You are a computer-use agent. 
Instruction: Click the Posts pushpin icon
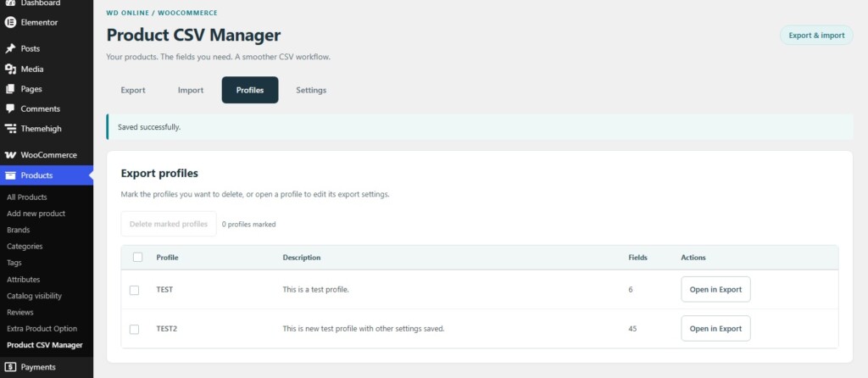10,48
